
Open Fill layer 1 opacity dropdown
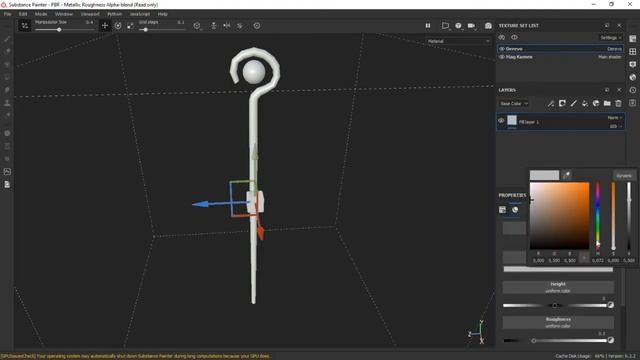pyautogui.click(x=615, y=127)
